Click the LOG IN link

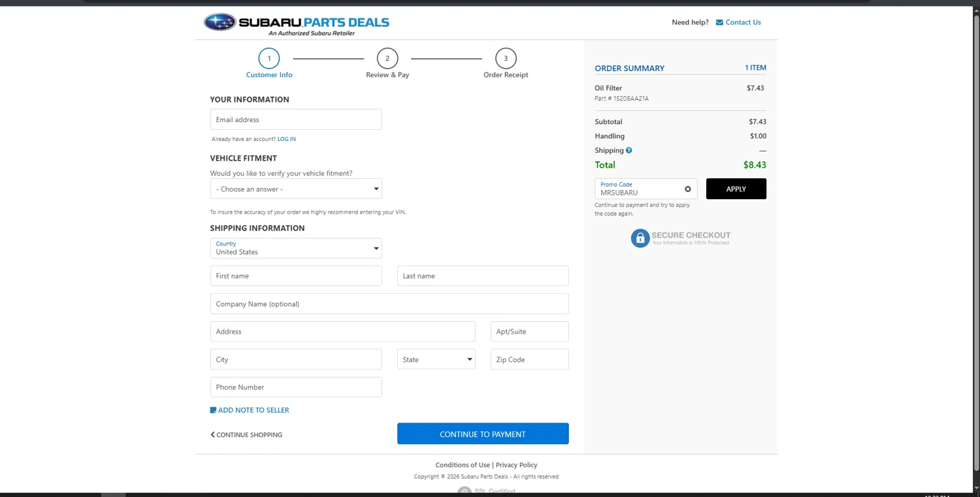[x=287, y=139]
